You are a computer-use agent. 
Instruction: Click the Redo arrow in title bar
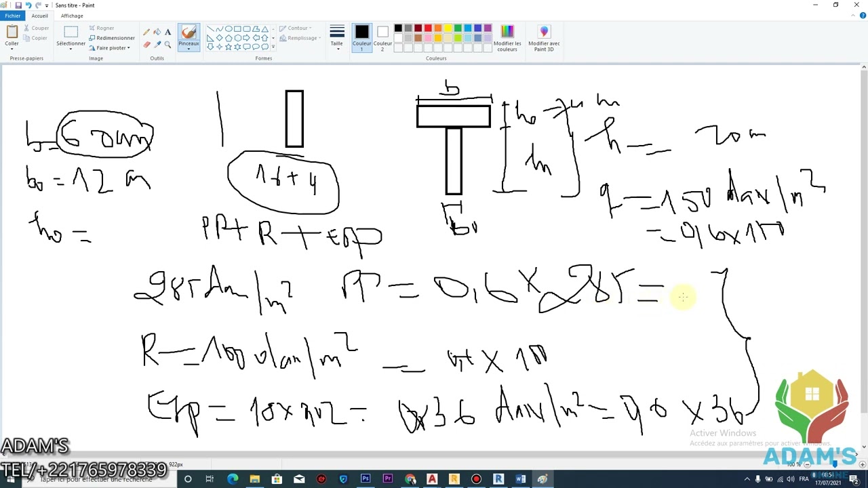click(38, 5)
